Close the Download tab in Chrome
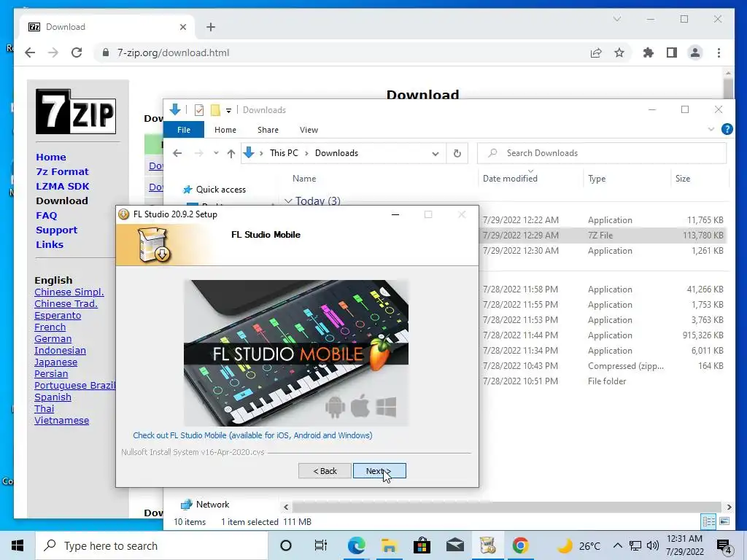Image resolution: width=747 pixels, height=560 pixels. click(183, 27)
